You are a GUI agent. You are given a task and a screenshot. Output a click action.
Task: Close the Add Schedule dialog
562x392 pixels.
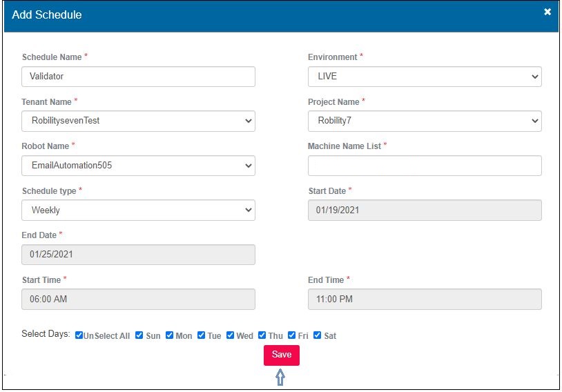(x=548, y=12)
